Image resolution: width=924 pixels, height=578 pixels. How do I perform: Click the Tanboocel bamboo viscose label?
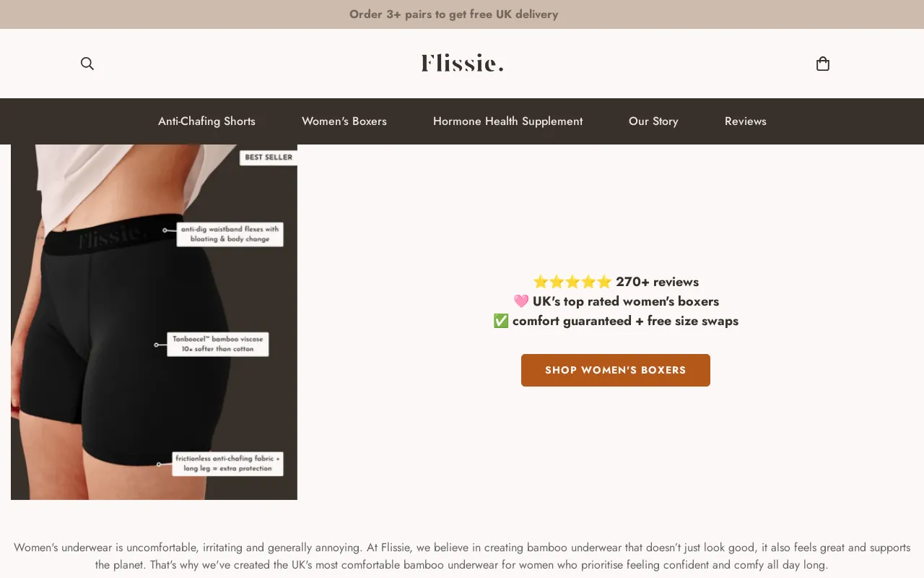[x=218, y=344]
